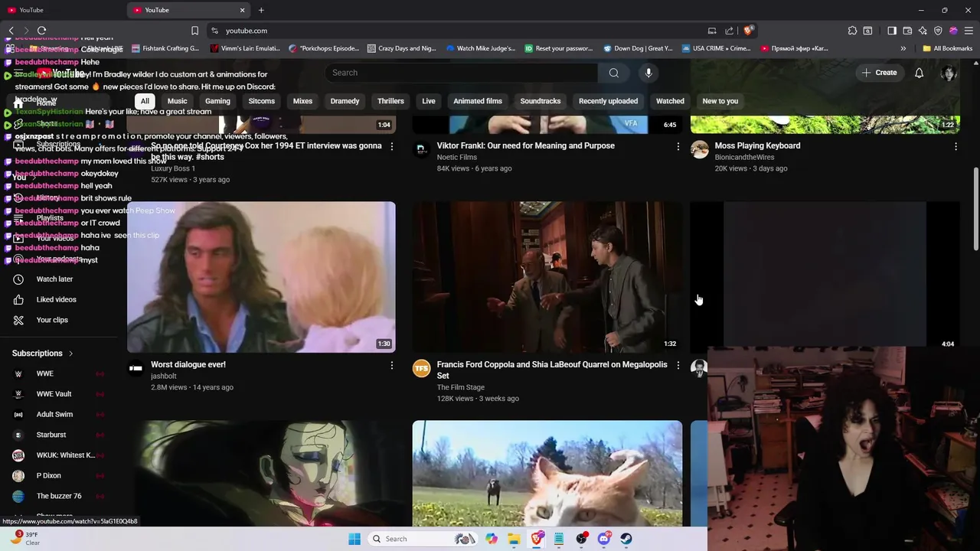Click the Windows taskbar Search box
The width and height of the screenshot is (980, 551).
[x=423, y=539]
